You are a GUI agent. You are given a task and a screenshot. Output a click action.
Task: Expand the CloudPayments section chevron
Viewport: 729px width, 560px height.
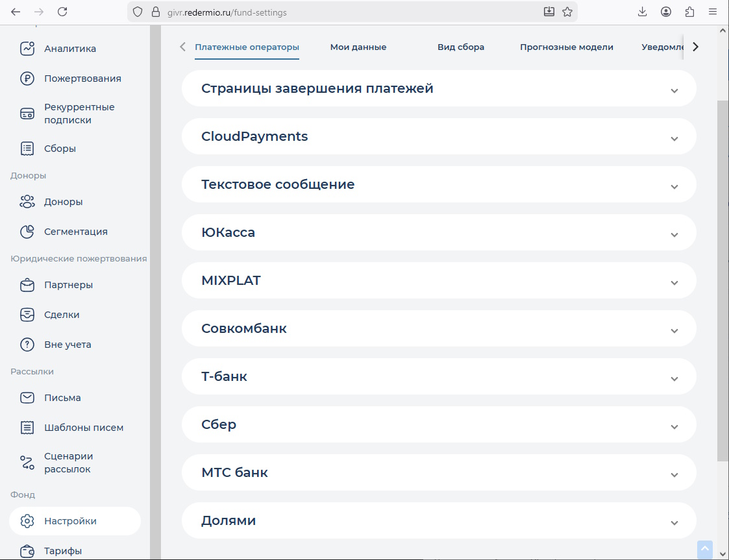[x=674, y=138]
